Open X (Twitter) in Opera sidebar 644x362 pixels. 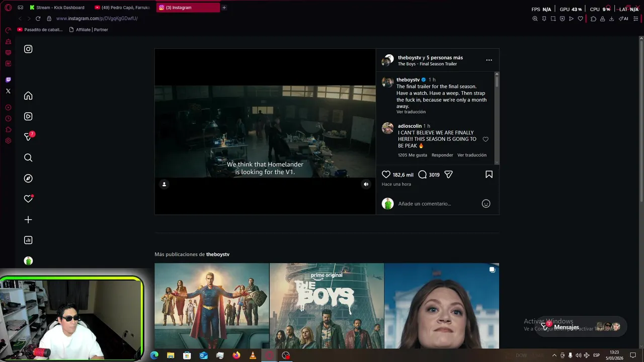[x=8, y=91]
